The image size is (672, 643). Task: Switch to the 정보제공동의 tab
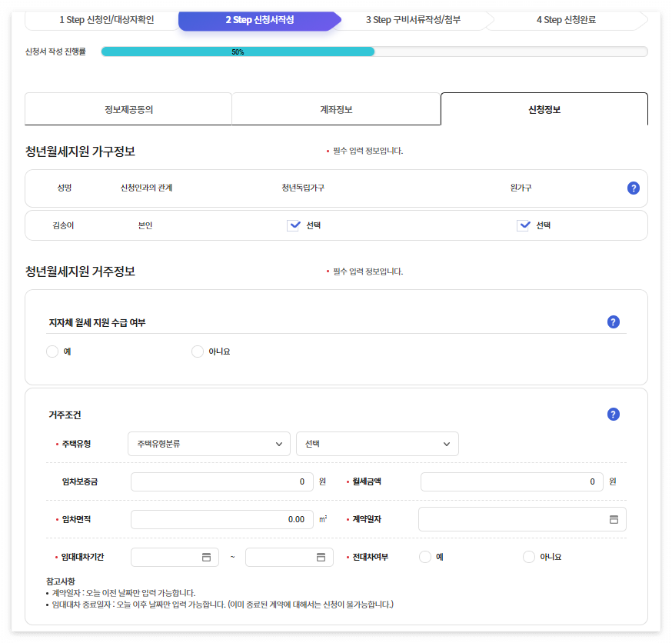128,108
